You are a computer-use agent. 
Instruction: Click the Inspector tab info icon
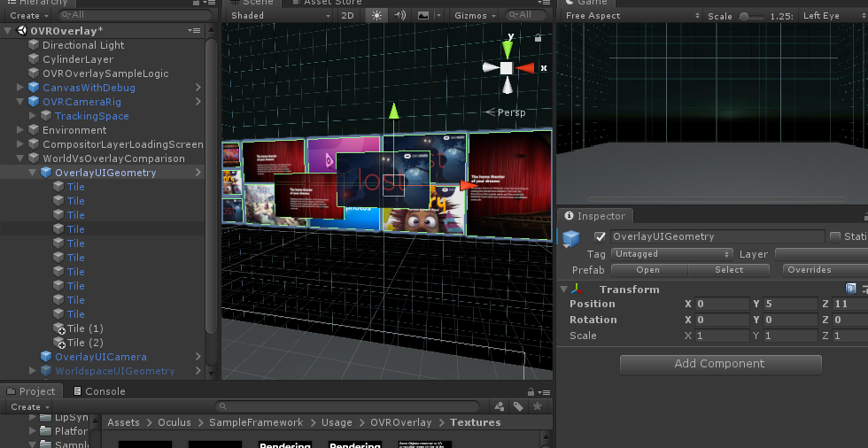coord(569,216)
